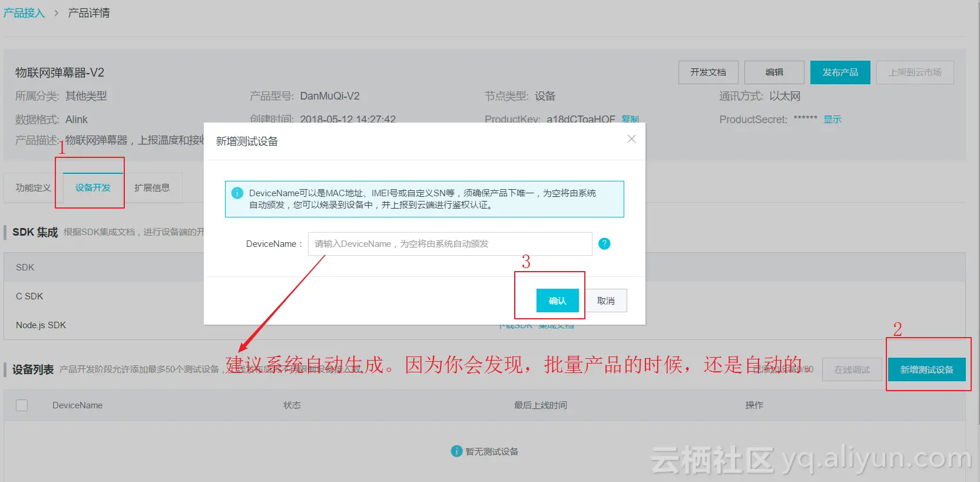Switch to the 功能定义 tab
The image size is (980, 482).
[34, 188]
